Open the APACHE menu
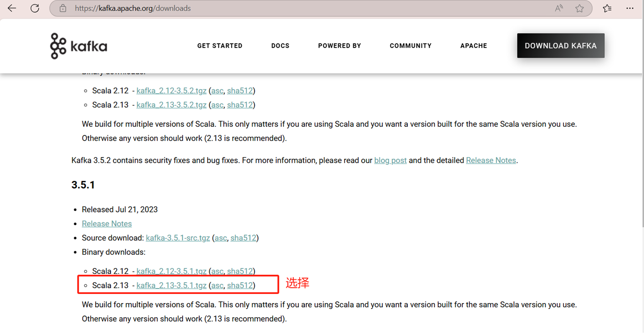 474,46
